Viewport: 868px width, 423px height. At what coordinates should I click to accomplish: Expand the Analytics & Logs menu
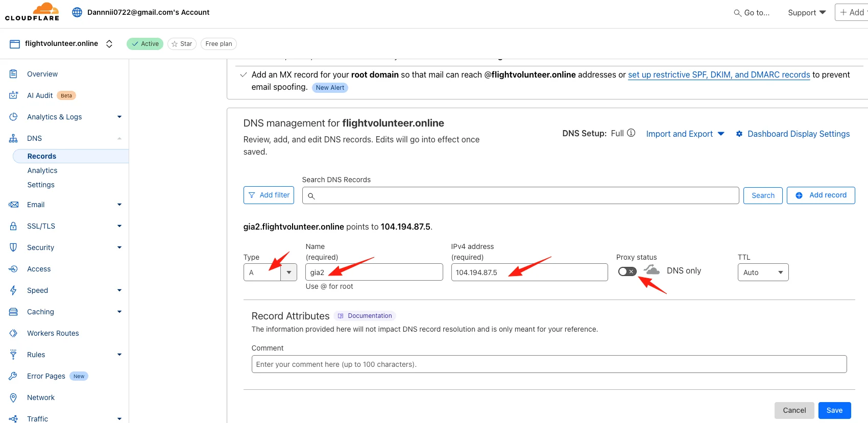tap(119, 117)
